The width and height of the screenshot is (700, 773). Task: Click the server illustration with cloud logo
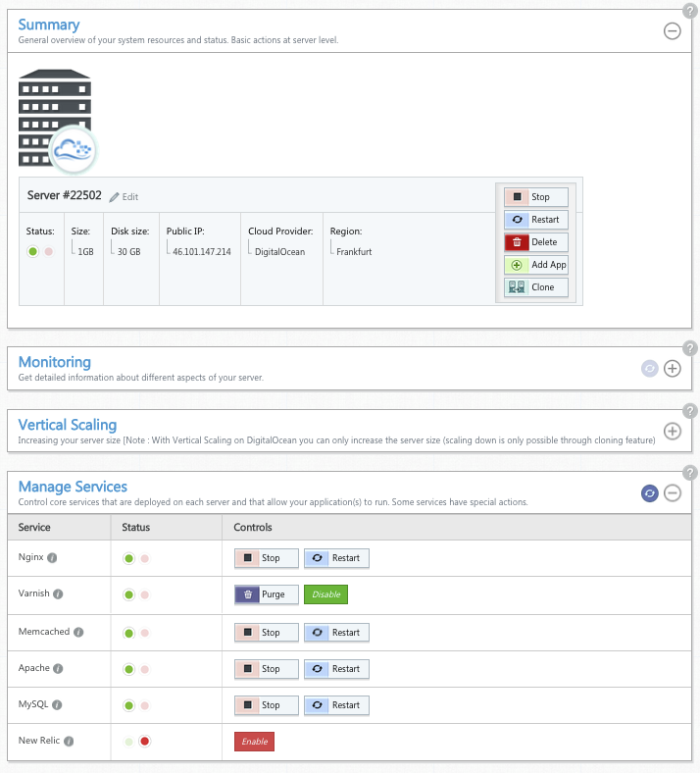[x=58, y=122]
